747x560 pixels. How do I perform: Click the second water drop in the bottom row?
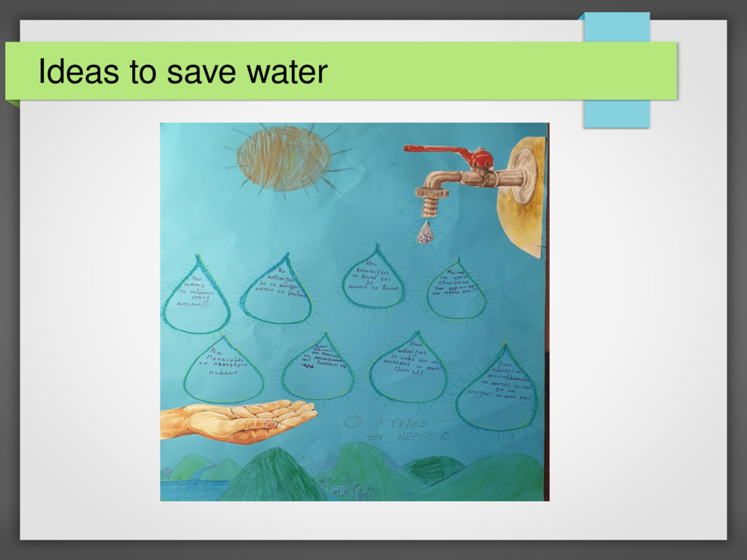[317, 366]
